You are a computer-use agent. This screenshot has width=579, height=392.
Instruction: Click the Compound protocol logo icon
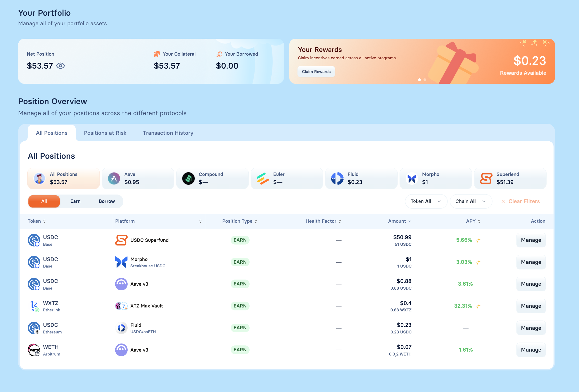(x=188, y=178)
